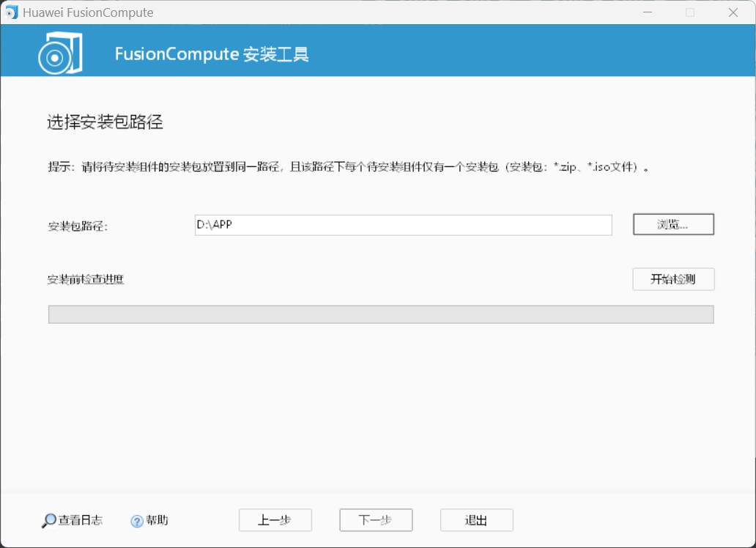This screenshot has height=548, width=756.
Task: Open the log viewer magnifier icon
Action: 48,520
